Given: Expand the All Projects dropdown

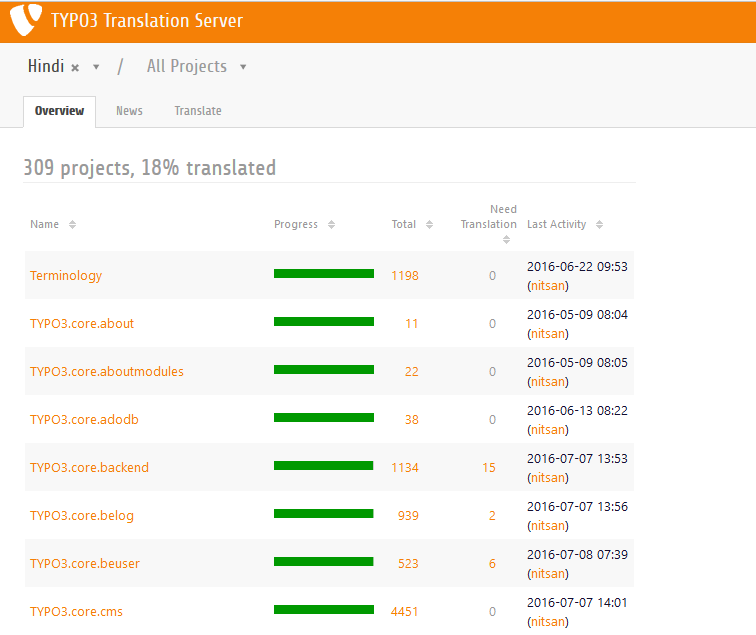Looking at the screenshot, I should (x=243, y=67).
